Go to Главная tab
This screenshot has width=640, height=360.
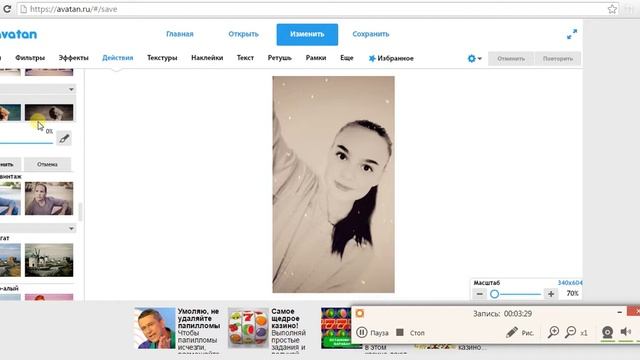180,34
